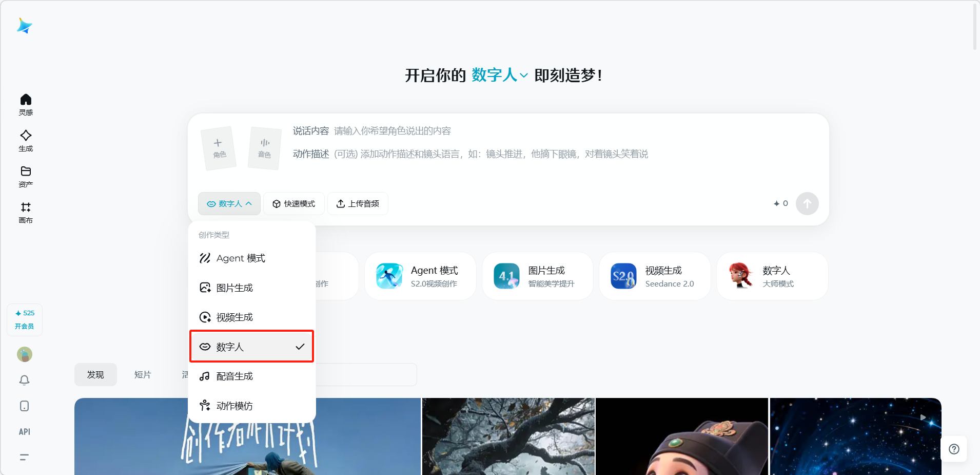
Task: Click the 灵感 home icon in sidebar
Action: tap(26, 104)
